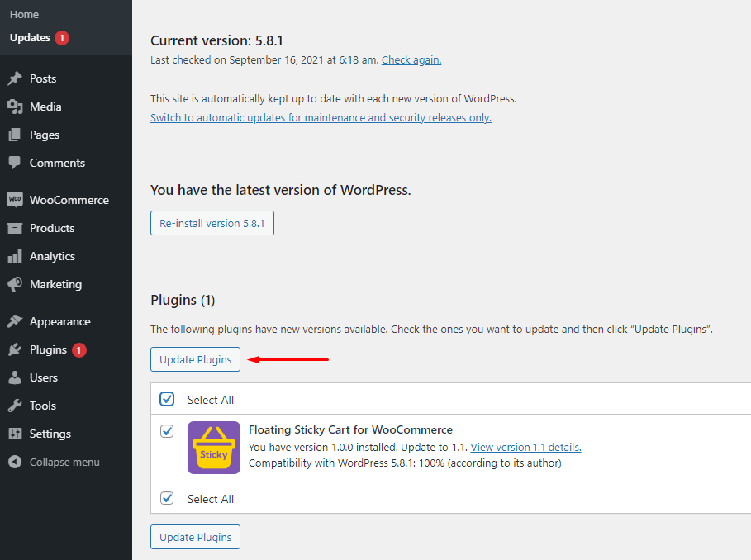Check the top Select All checkbox
Viewport: 751px width, 560px height.
[167, 399]
